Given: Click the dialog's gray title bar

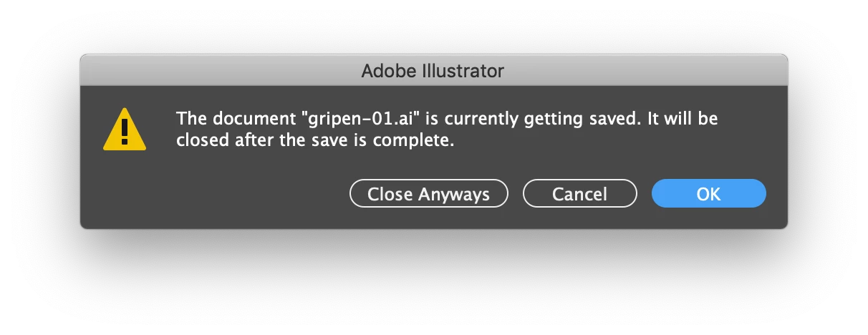Looking at the screenshot, I should click(433, 70).
